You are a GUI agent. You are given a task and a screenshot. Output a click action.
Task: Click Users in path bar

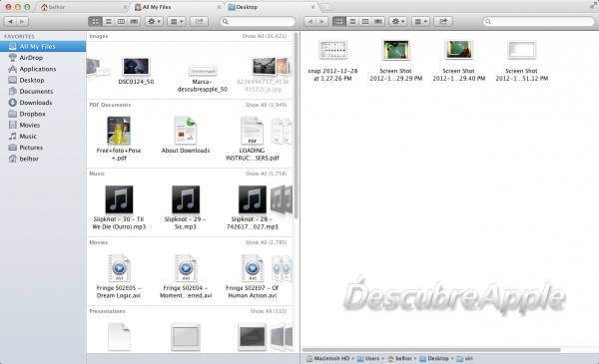tap(368, 359)
